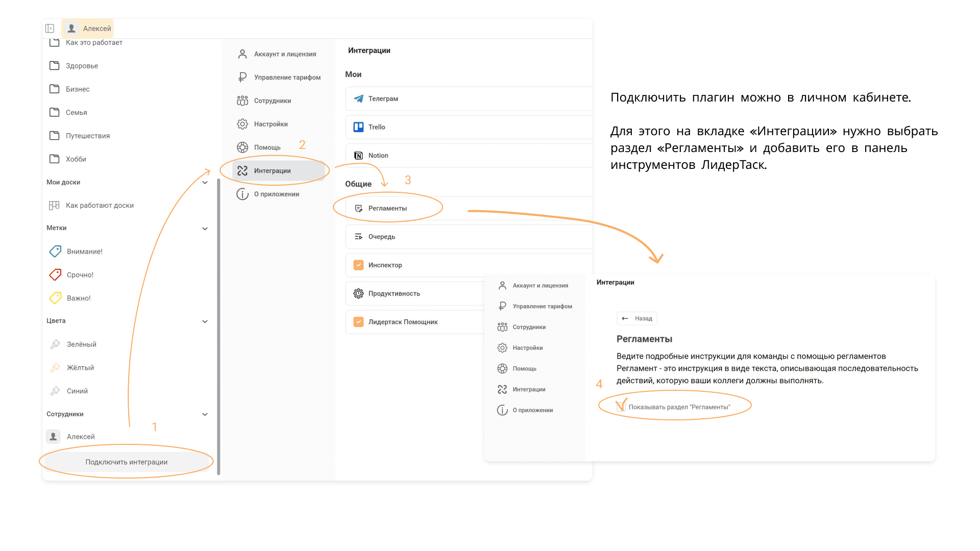Collapse the Сотрудники sidebar section
980x551 pixels.
tap(205, 414)
